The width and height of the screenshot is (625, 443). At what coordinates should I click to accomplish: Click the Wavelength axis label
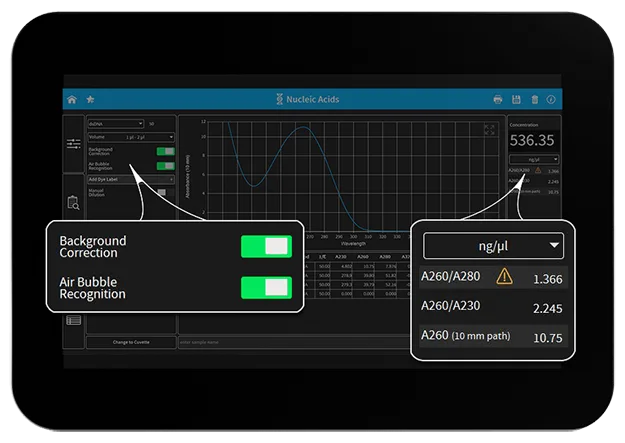353,243
